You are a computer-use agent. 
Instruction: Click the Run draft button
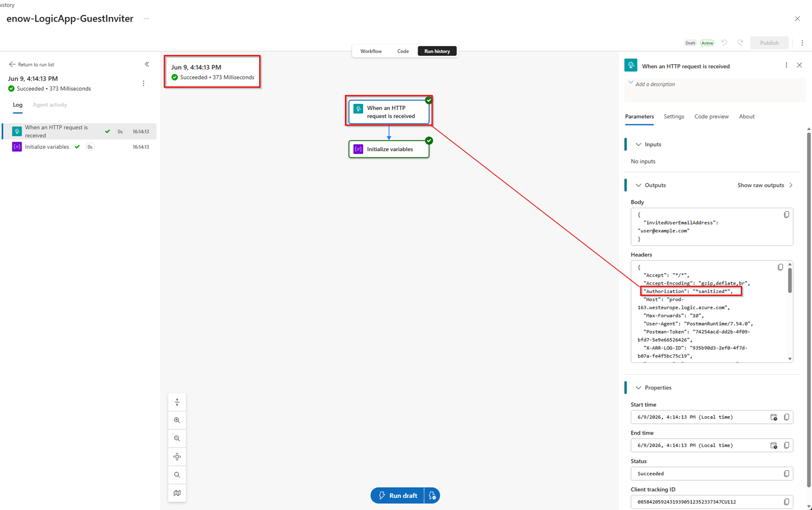(398, 495)
